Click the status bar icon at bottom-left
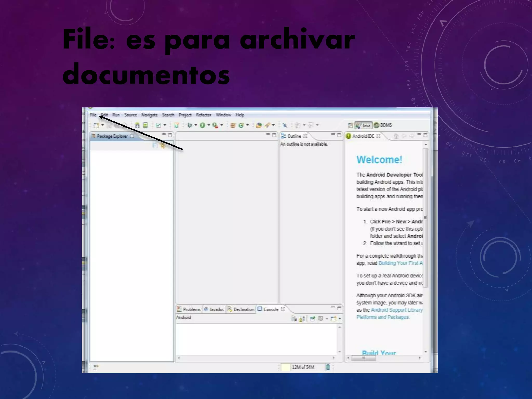The width and height of the screenshot is (532, 399). 96,367
